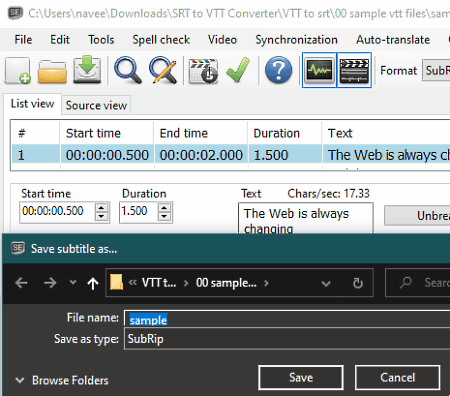Increase Duration with up arrow
Image resolution: width=450 pixels, height=396 pixels.
tap(164, 208)
